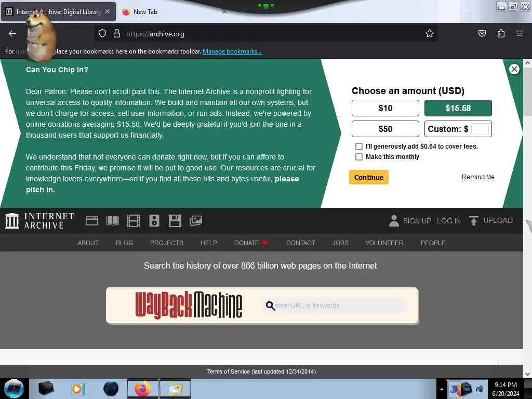Close the Internet Archive tab

coord(108,11)
